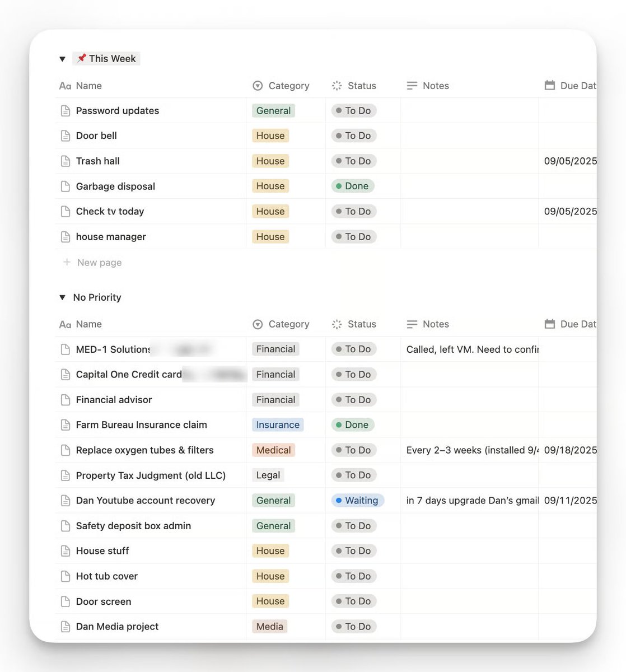The image size is (626, 672).
Task: Click the Category column header in This Week
Action: pos(281,86)
